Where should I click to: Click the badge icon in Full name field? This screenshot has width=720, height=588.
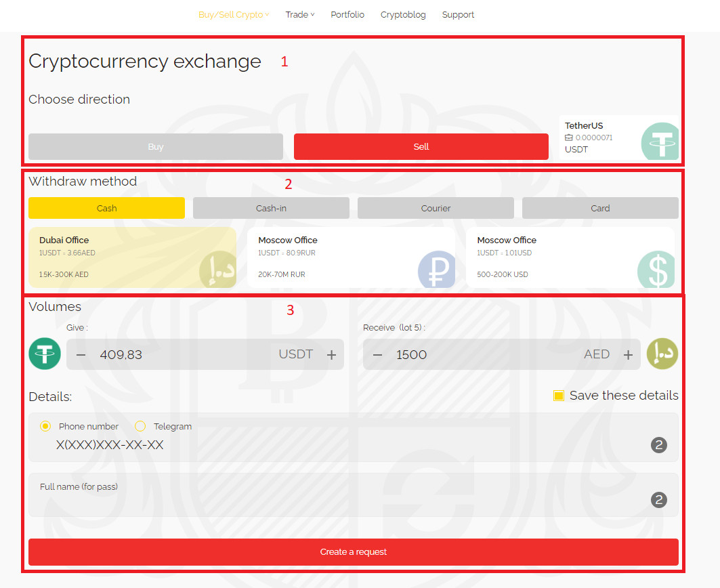tap(658, 500)
